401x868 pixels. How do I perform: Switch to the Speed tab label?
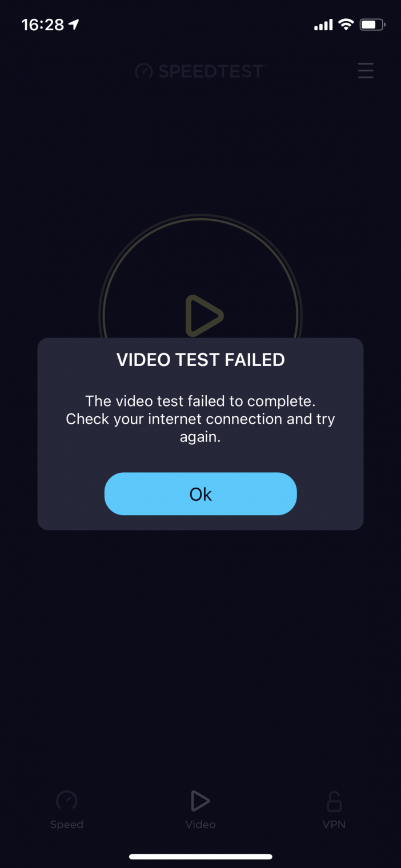coord(67,825)
